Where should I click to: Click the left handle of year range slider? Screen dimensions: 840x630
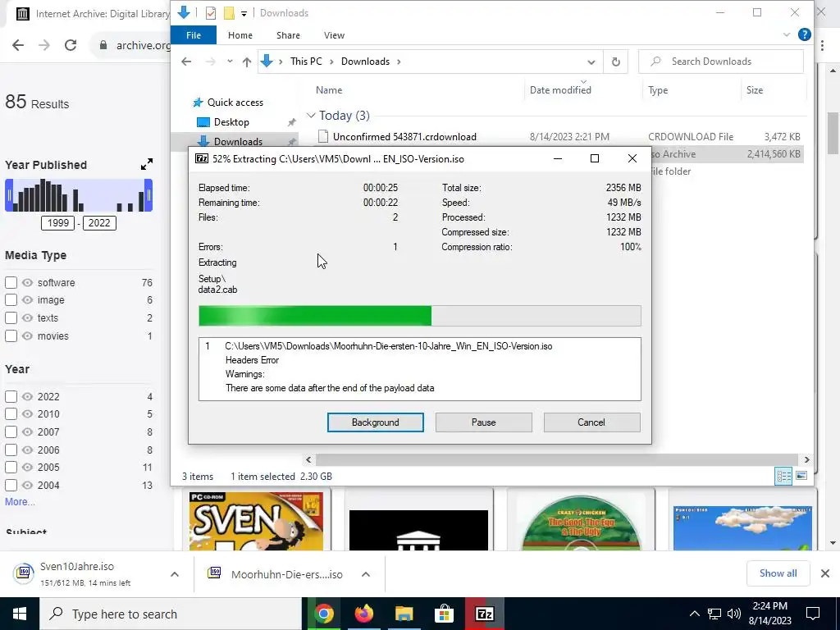tap(8, 195)
